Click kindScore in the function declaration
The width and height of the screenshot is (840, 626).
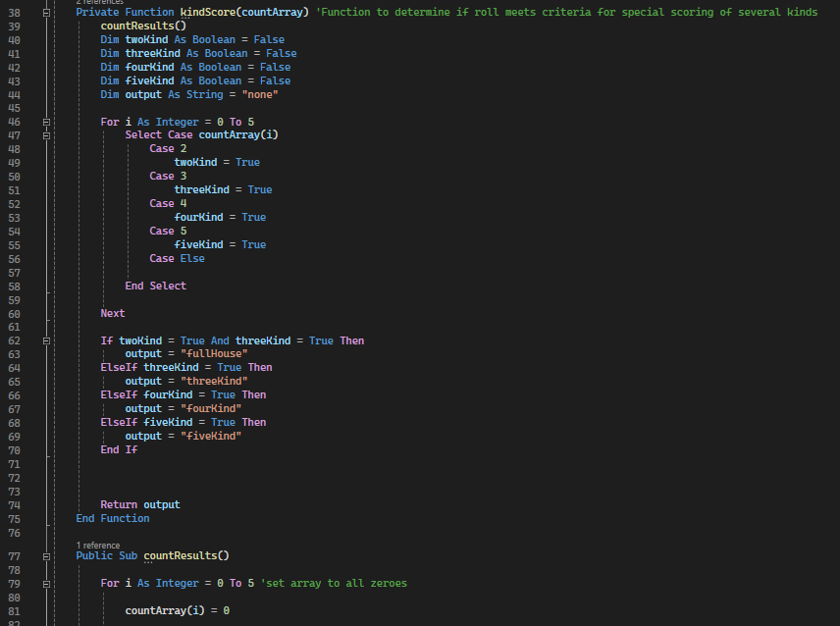(x=208, y=12)
